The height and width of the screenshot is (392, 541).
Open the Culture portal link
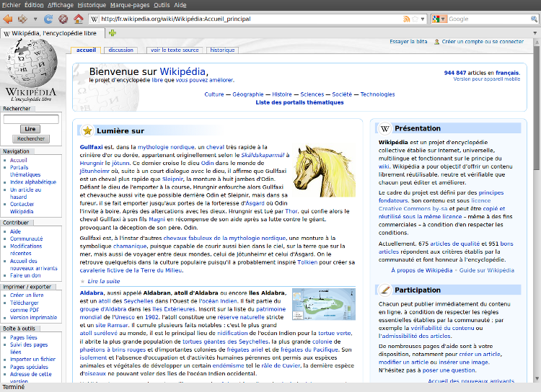coord(214,94)
